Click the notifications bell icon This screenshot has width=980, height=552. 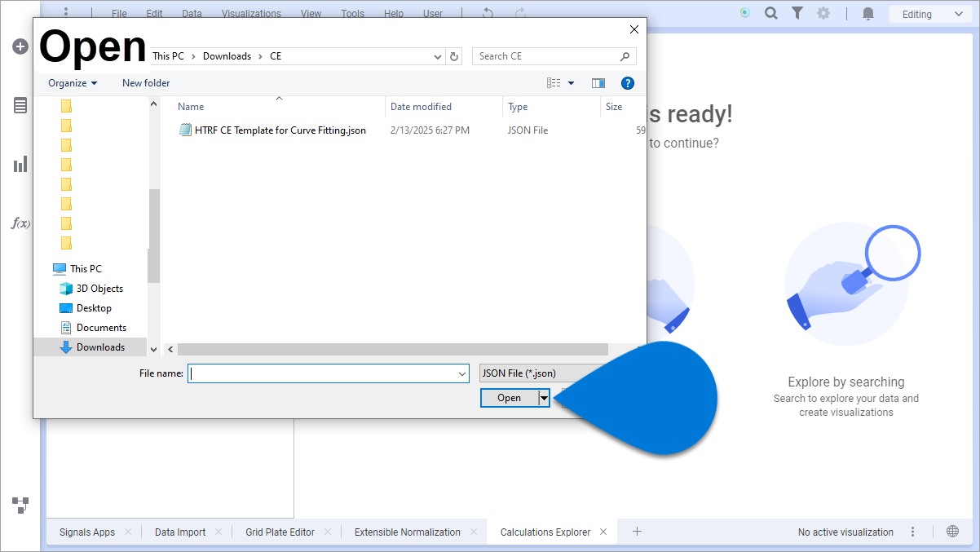(x=868, y=14)
